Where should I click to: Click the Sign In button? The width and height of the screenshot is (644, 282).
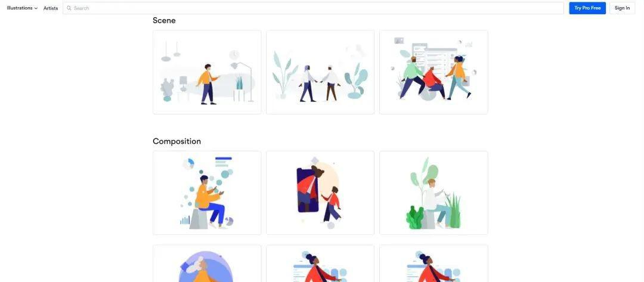click(622, 8)
